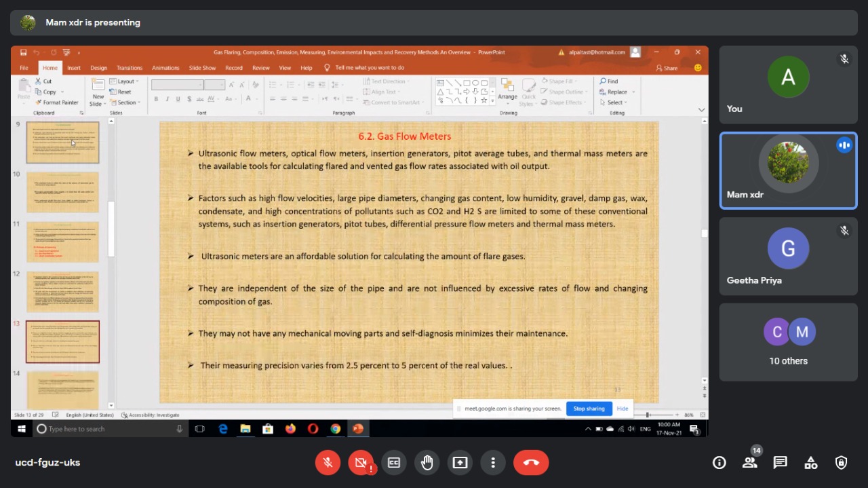Open the 10 others participants tile

[x=788, y=342]
